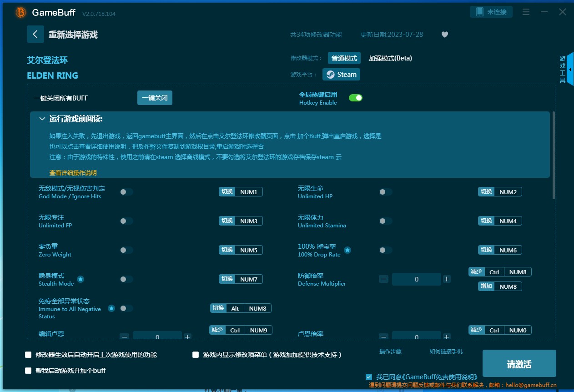Click the phone 未连接 connection button

[x=491, y=12]
